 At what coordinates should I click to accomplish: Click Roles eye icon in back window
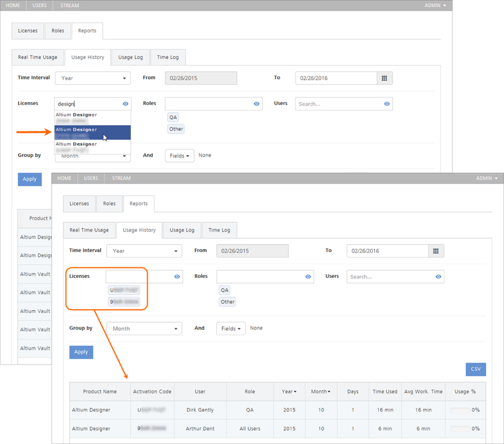256,104
